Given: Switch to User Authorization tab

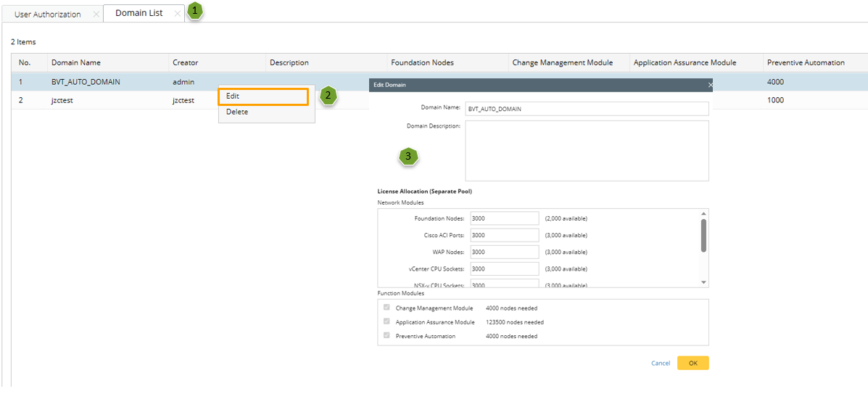Looking at the screenshot, I should tap(48, 15).
